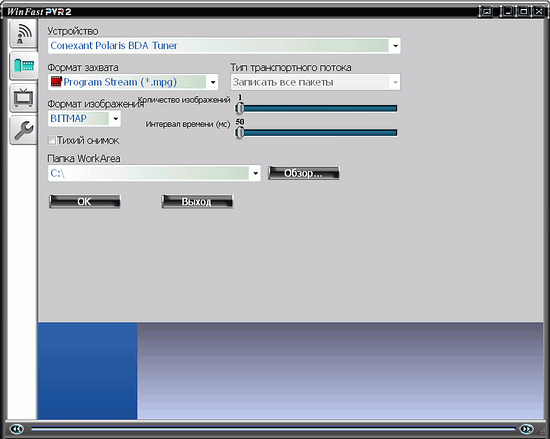This screenshot has width=550, height=439.
Task: Select the capture/recording settings tab
Action: click(24, 66)
